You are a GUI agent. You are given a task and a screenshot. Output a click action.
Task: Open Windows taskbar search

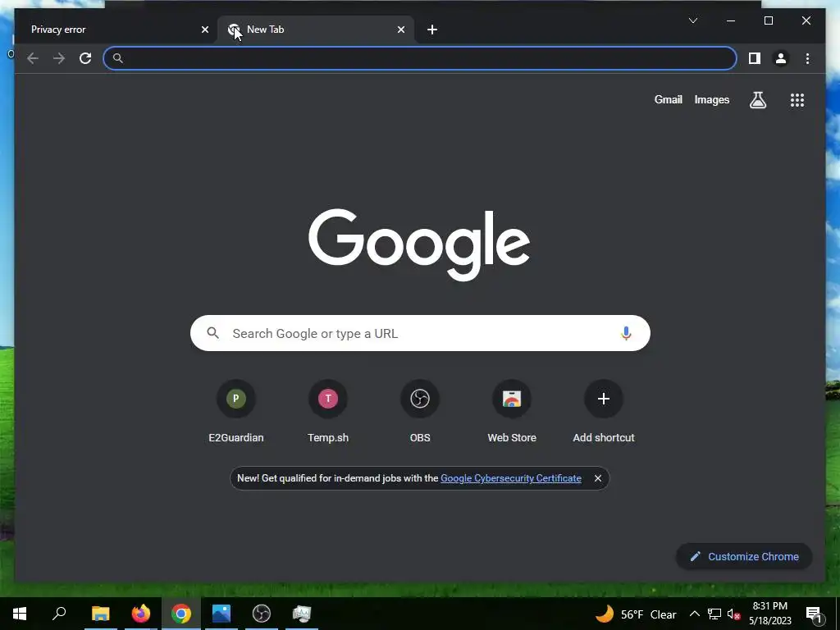[59, 614]
